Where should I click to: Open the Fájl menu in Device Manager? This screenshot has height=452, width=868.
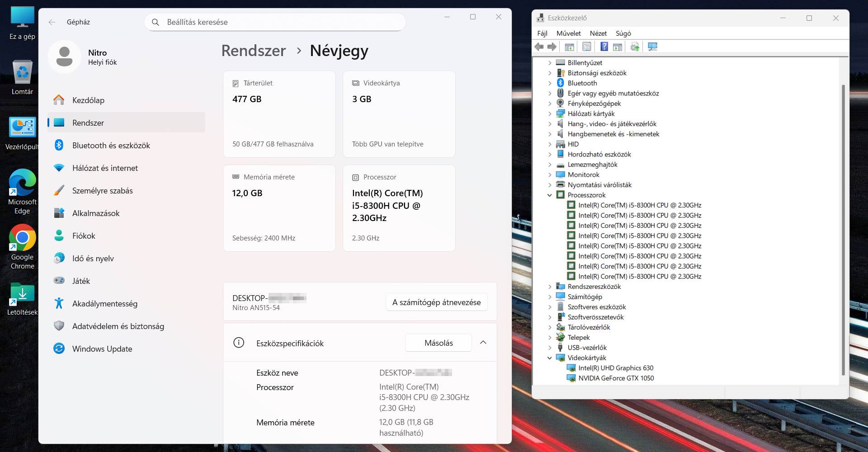coord(542,33)
